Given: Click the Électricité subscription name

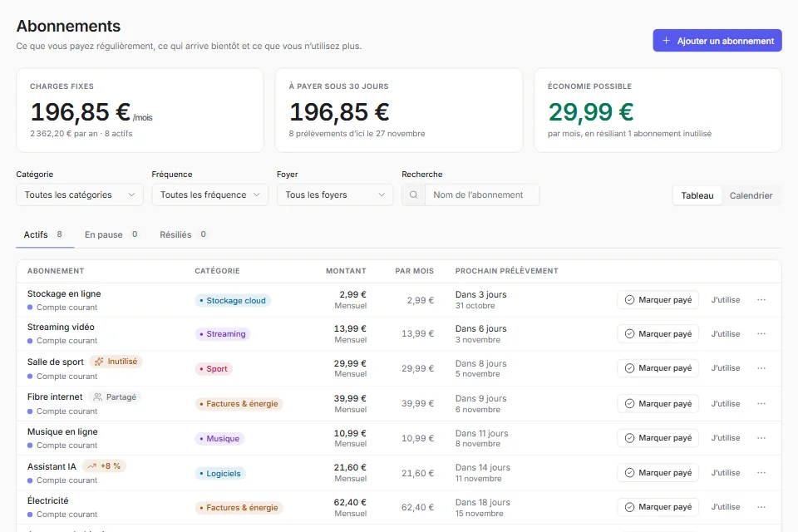Looking at the screenshot, I should tap(48, 500).
